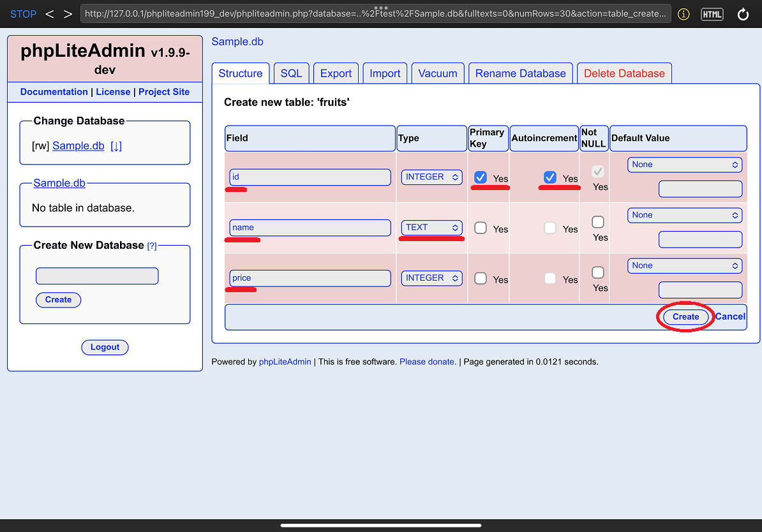The width and height of the screenshot is (762, 532).
Task: Uncheck Primary Key for the id row
Action: 481,177
